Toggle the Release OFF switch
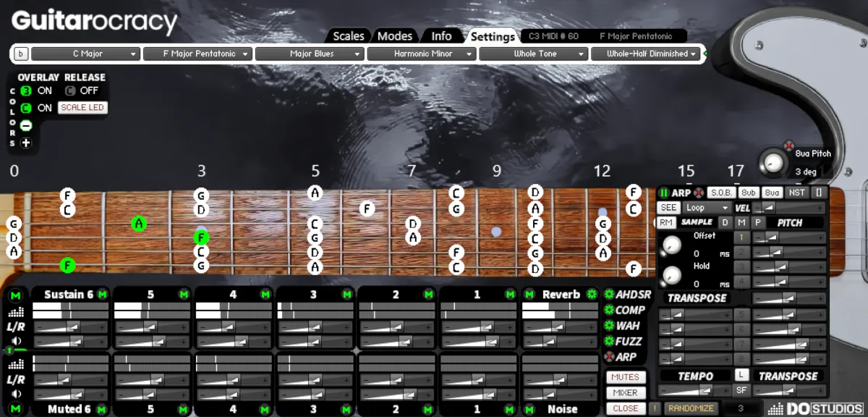Viewport: 868px width, 417px height. click(70, 90)
